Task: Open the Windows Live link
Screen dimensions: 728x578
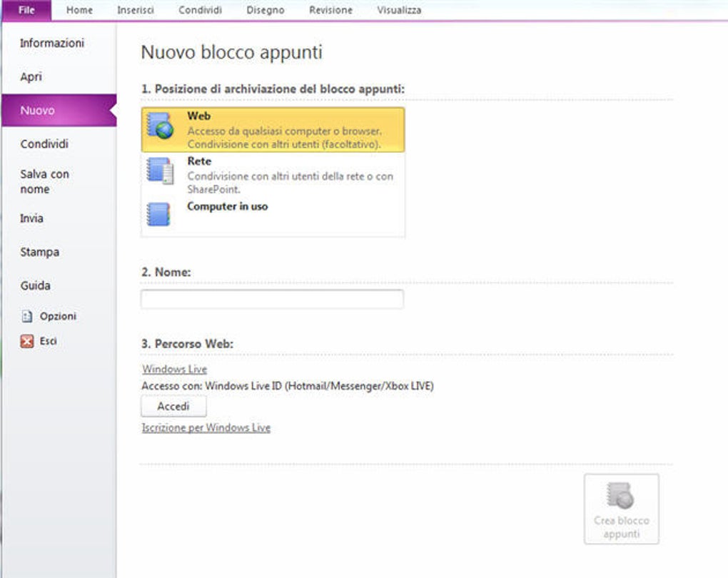Action: click(175, 369)
